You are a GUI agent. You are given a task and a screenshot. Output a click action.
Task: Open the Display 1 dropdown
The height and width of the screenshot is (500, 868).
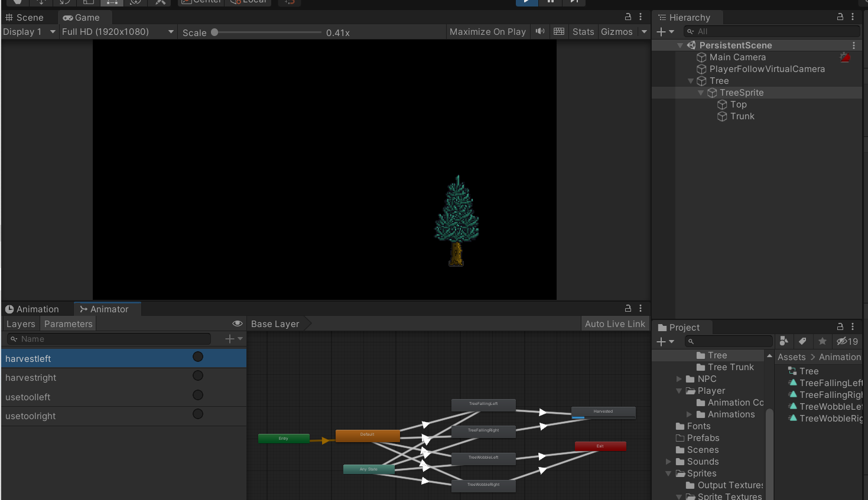(x=30, y=32)
